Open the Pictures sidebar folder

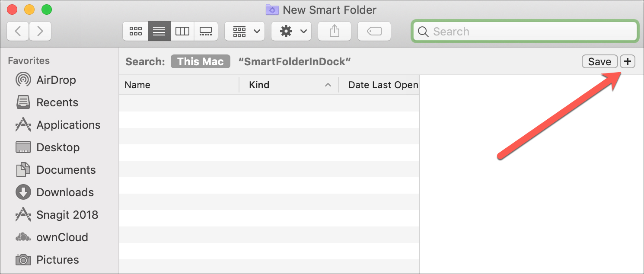(58, 259)
